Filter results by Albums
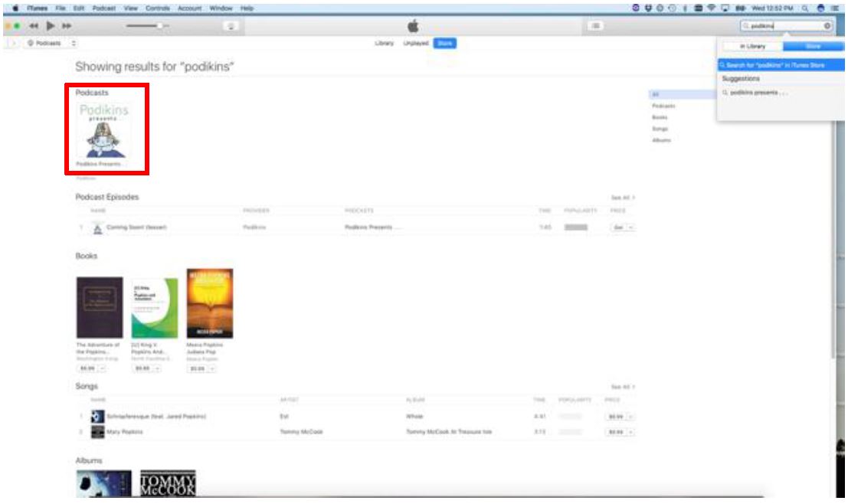The image size is (848, 504). click(661, 140)
